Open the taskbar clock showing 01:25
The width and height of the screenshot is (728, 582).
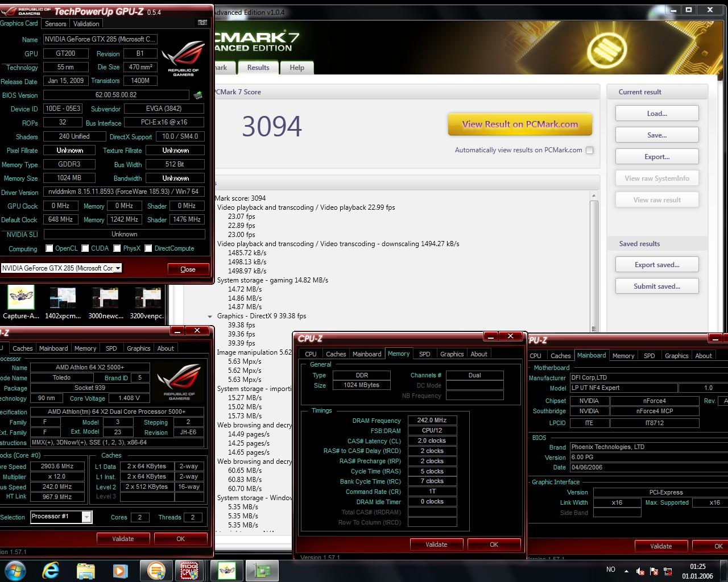coord(697,571)
